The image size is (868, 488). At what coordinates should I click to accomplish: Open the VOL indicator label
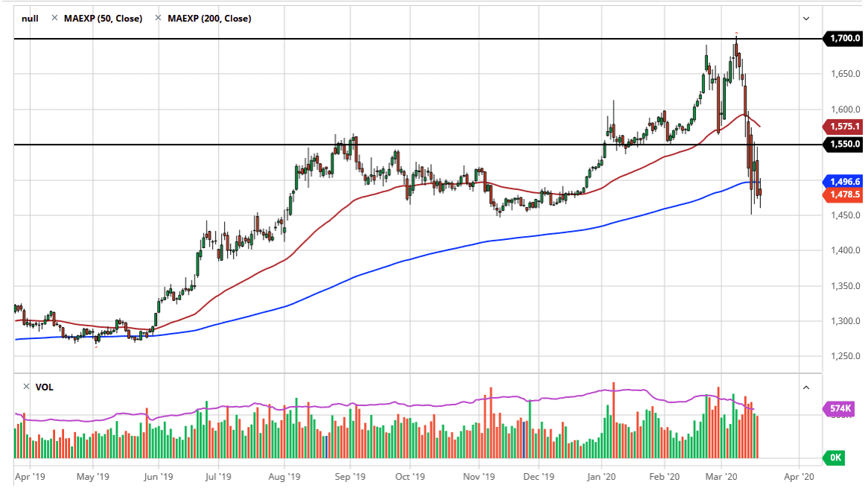pos(44,387)
